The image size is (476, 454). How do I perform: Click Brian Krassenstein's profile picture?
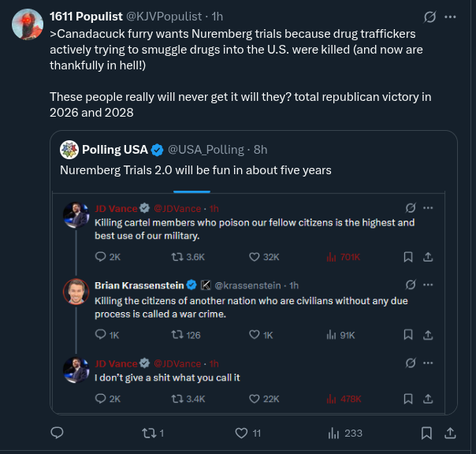point(76,290)
